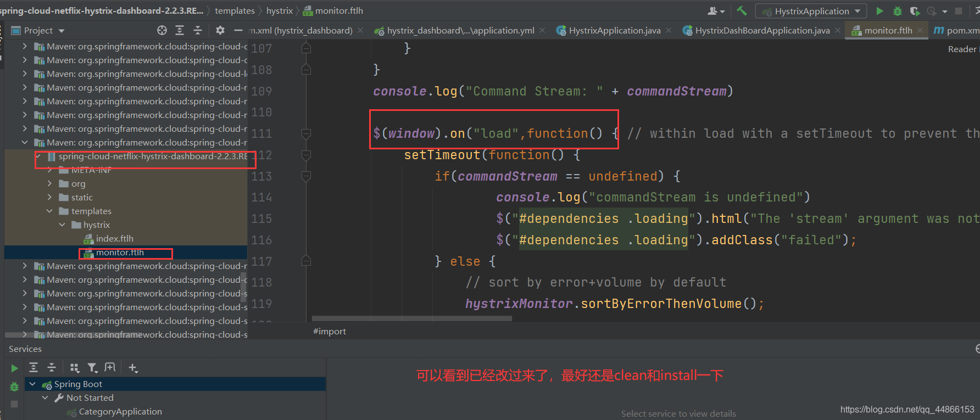Click the hystrix breadcrumb

click(280, 10)
